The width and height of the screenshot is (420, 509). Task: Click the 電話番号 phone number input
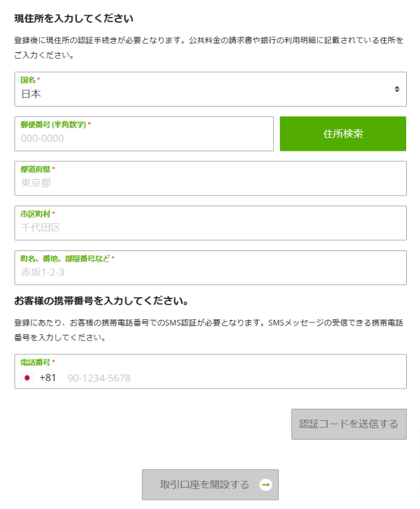point(233,378)
